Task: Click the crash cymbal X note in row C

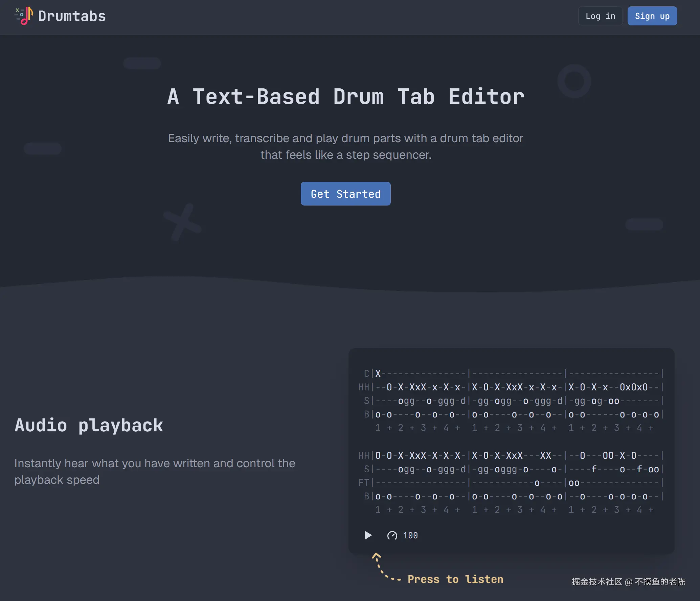Action: coord(378,373)
